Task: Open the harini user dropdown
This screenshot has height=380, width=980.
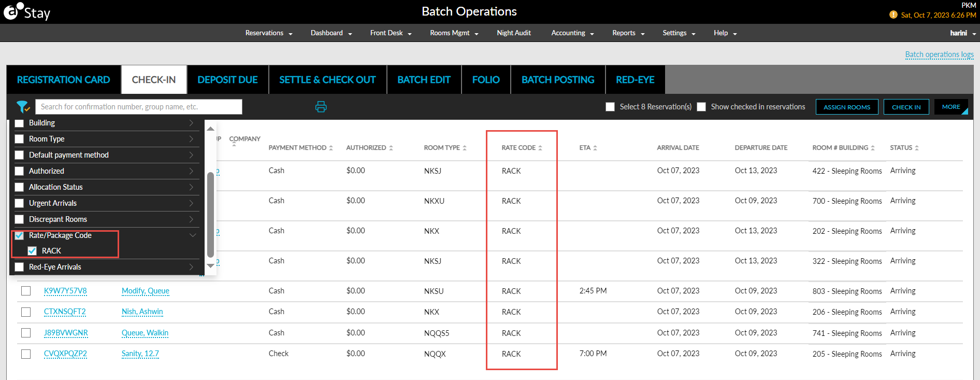Action: (x=962, y=33)
